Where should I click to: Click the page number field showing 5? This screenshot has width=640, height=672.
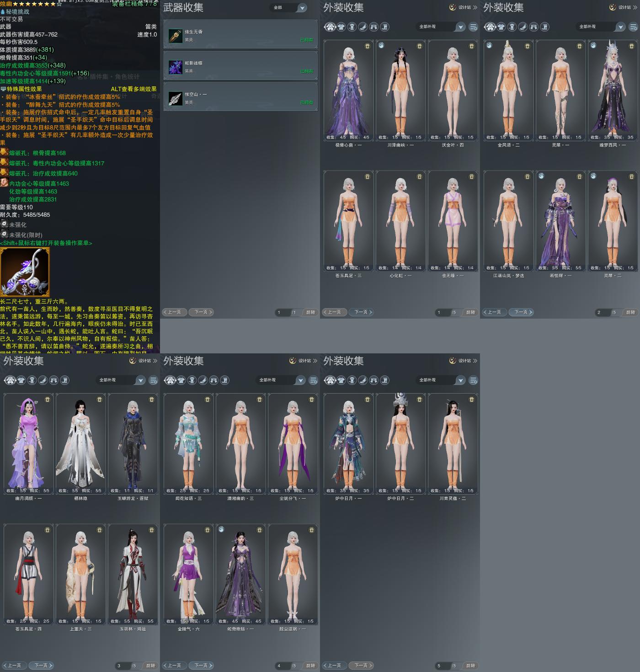[x=443, y=666]
